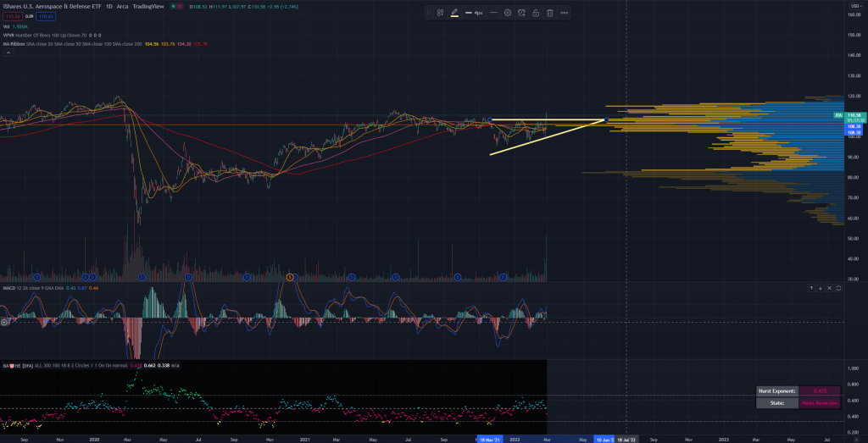The image size is (868, 443).
Task: Move the MACD pane up
Action: [x=810, y=289]
